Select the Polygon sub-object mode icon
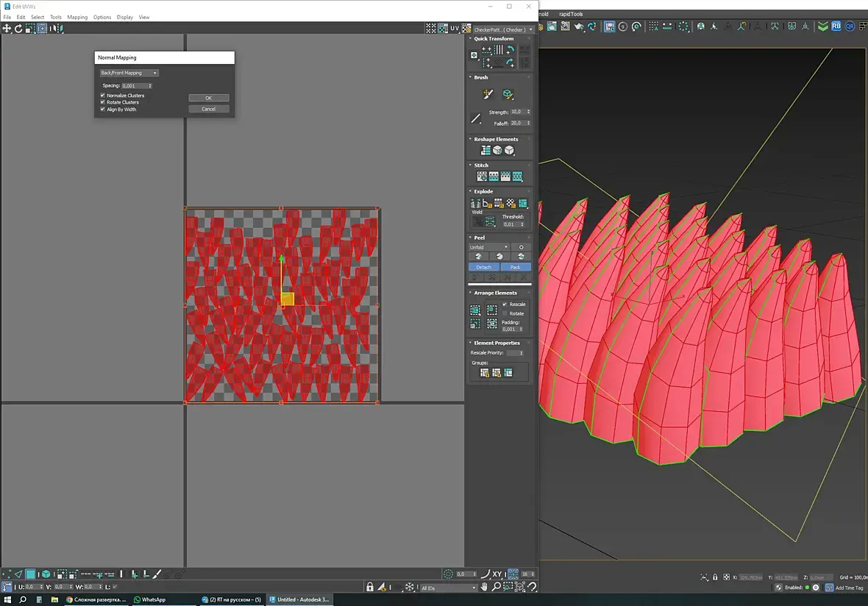Screen dimensions: 868x606 pos(31,574)
